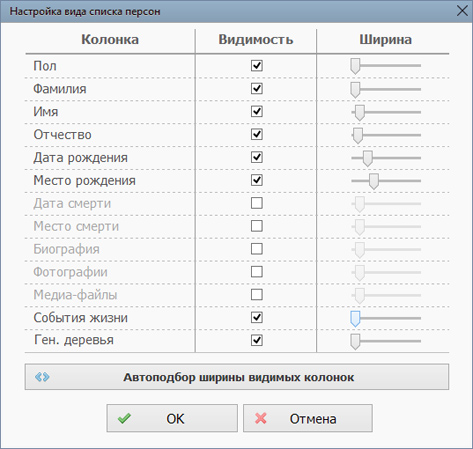Uncheck visibility for Пол column
473x449 pixels.
tap(257, 66)
